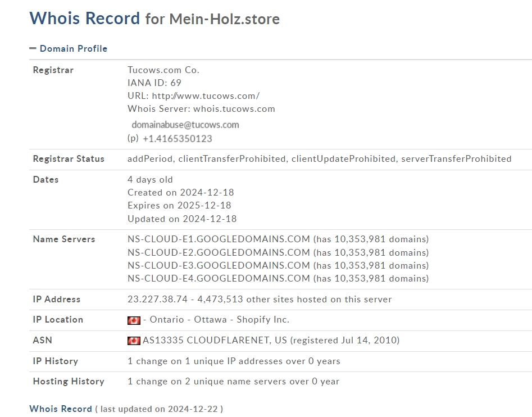Click Expires on 2025-12-18
532x417 pixels.
(x=179, y=205)
